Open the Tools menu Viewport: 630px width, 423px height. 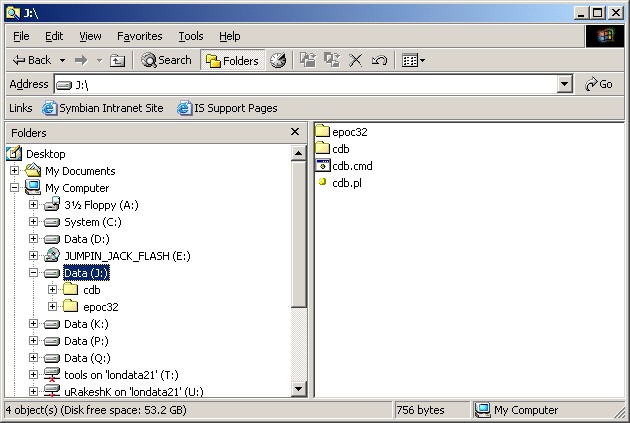[191, 36]
